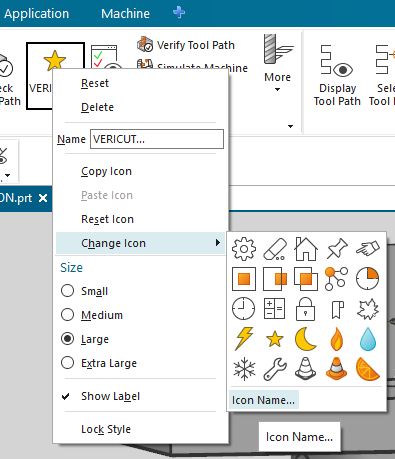Viewport: 395px width, 459px height.
Task: Choose the gray traffic cone icon
Action: click(x=306, y=369)
